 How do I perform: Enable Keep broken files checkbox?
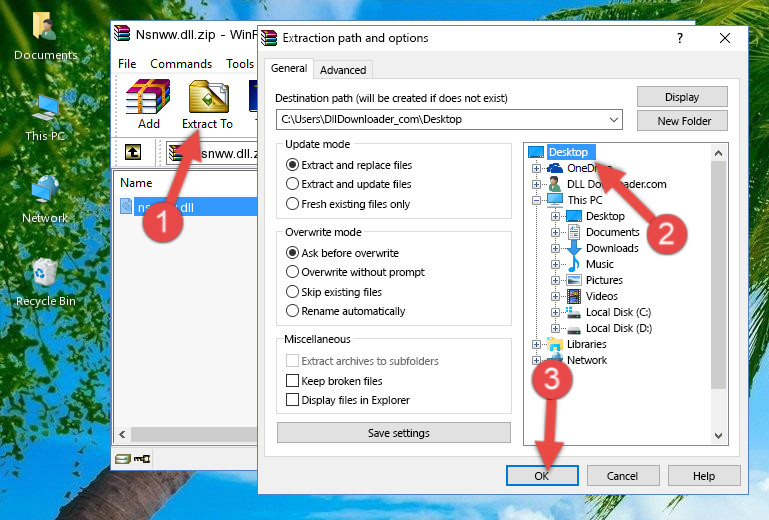[292, 381]
